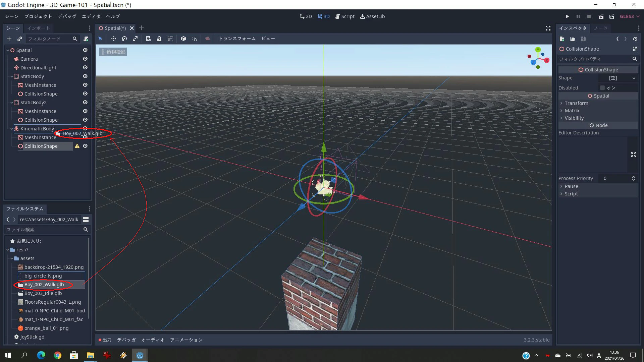This screenshot has height=362, width=644.
Task: Click the lock selected object icon
Action: click(159, 39)
